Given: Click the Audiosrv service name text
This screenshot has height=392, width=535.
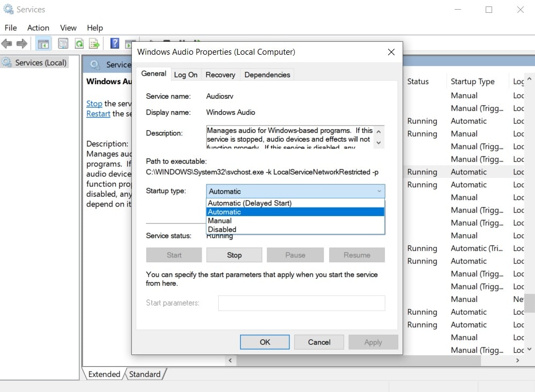Looking at the screenshot, I should point(220,96).
